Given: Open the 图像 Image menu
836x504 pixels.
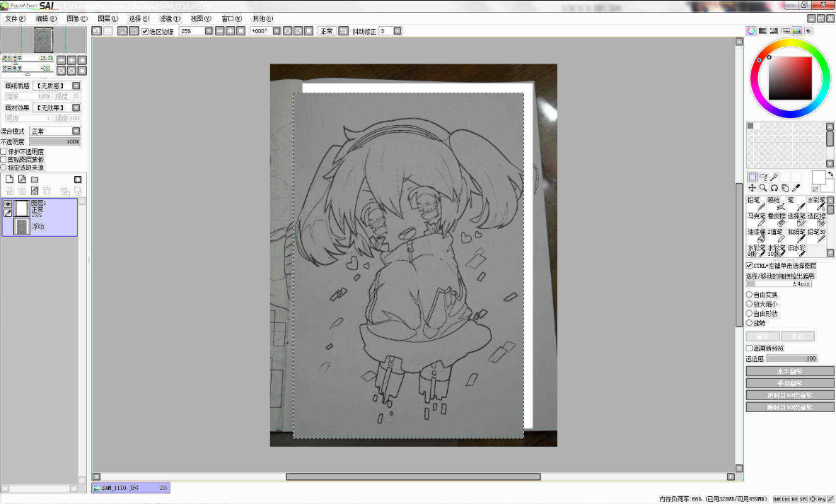Looking at the screenshot, I should [x=77, y=18].
